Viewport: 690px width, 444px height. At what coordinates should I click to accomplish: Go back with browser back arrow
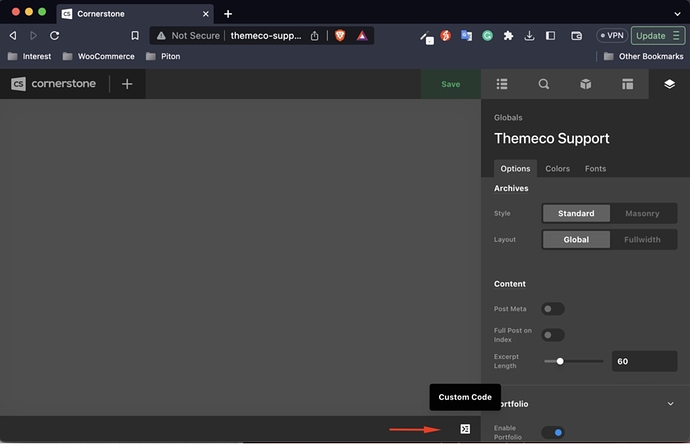point(13,36)
